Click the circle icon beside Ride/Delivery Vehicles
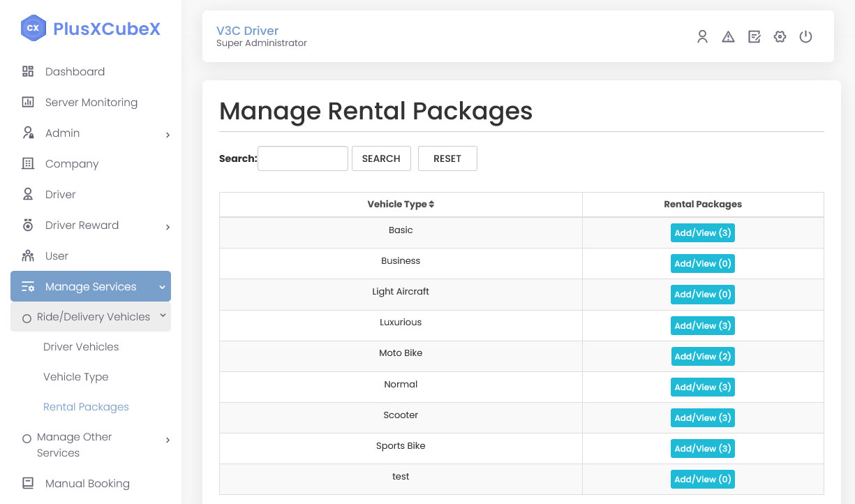This screenshot has width=855, height=504. tap(27, 318)
